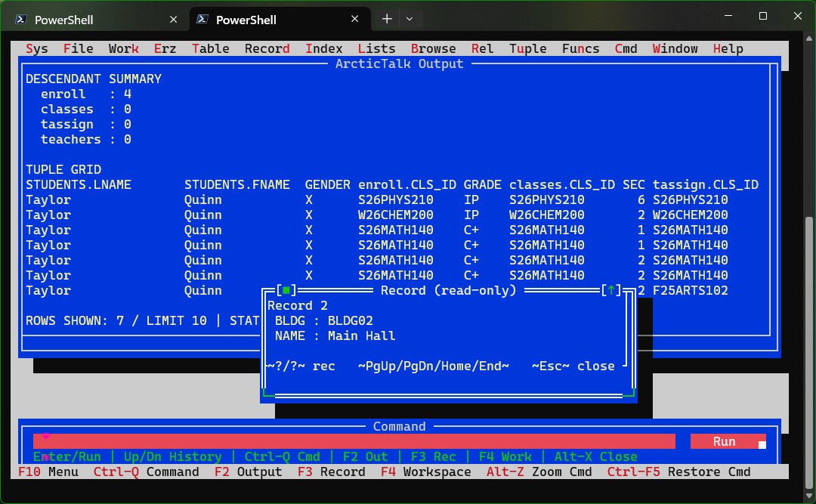Open the Tuple menu
Screen dimensions: 816x504
(x=527, y=49)
